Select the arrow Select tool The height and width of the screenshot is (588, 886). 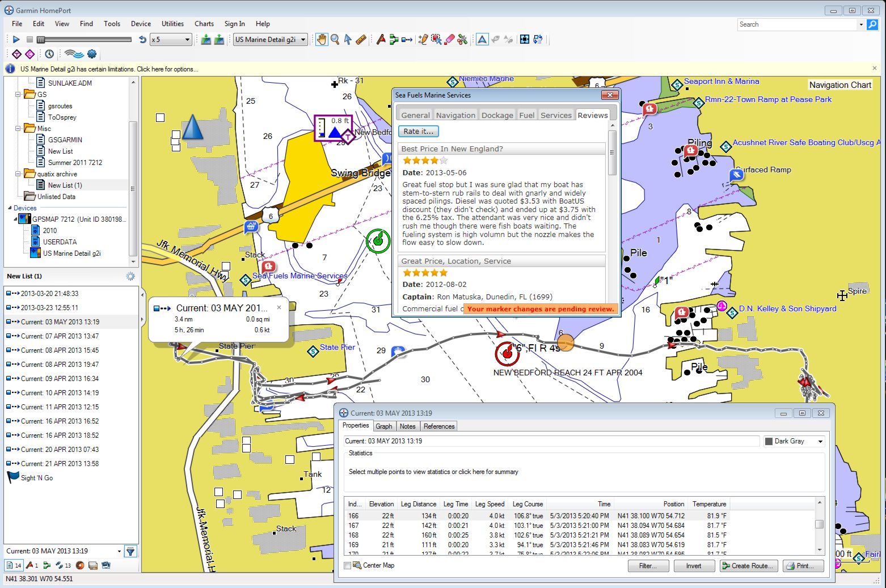[x=348, y=39]
